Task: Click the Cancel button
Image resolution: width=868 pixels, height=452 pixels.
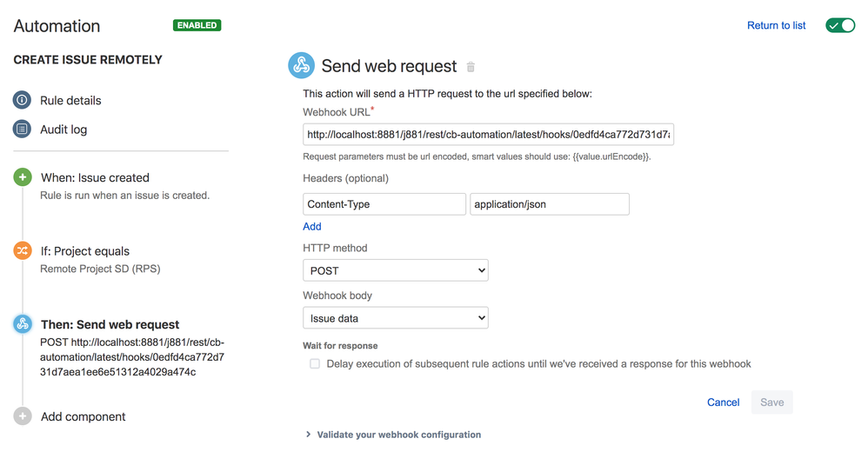Action: (x=723, y=402)
